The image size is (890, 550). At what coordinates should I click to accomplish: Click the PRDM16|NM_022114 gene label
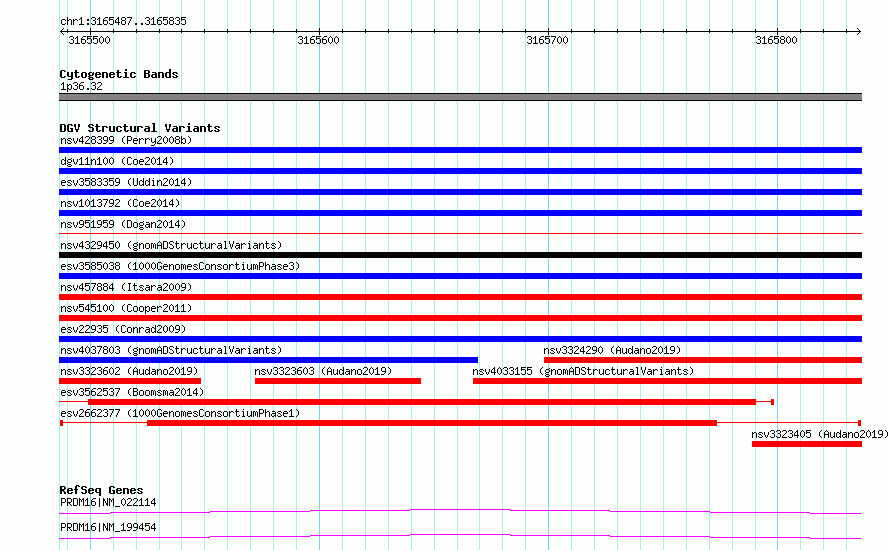click(108, 502)
